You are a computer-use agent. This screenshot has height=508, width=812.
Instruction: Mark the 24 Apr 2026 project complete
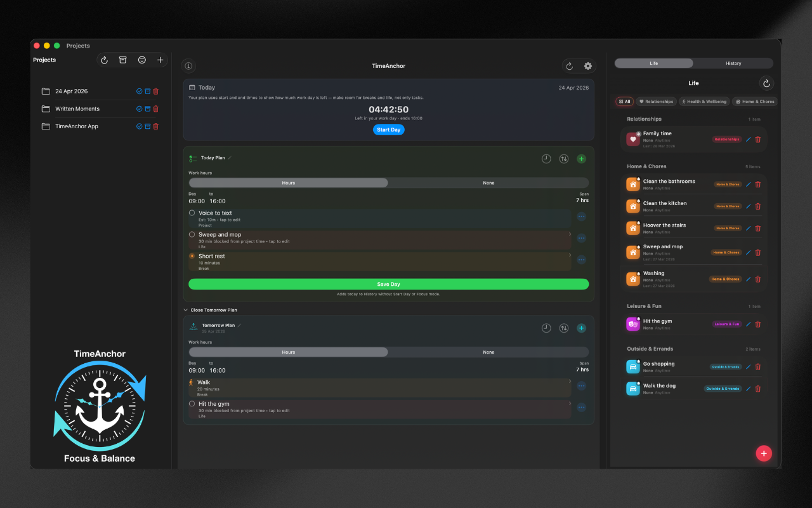(140, 91)
